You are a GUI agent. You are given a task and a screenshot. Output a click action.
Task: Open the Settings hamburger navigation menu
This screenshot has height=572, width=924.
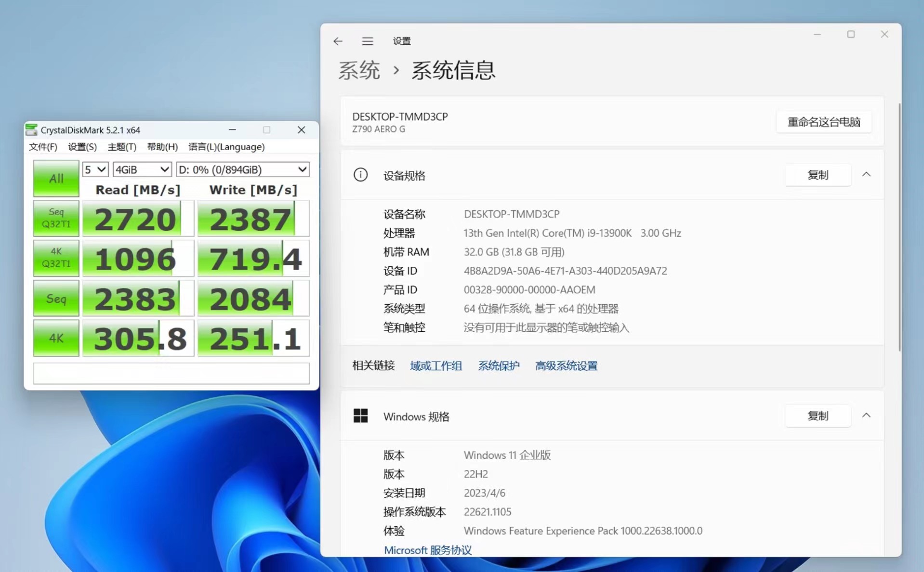pyautogui.click(x=368, y=41)
